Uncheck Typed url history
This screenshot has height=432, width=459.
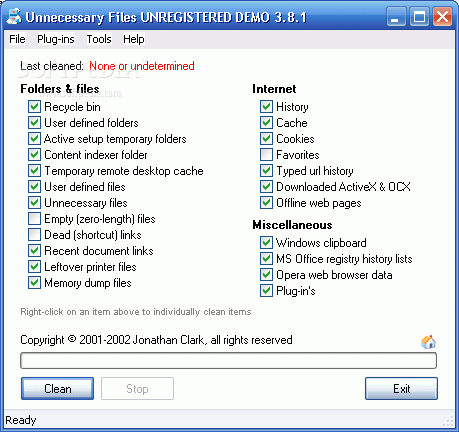tap(266, 171)
